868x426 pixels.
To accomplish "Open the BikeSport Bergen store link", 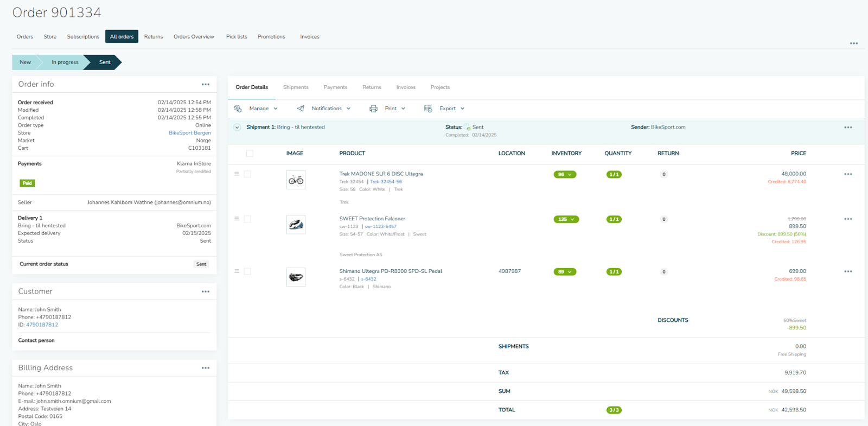I will click(x=190, y=133).
